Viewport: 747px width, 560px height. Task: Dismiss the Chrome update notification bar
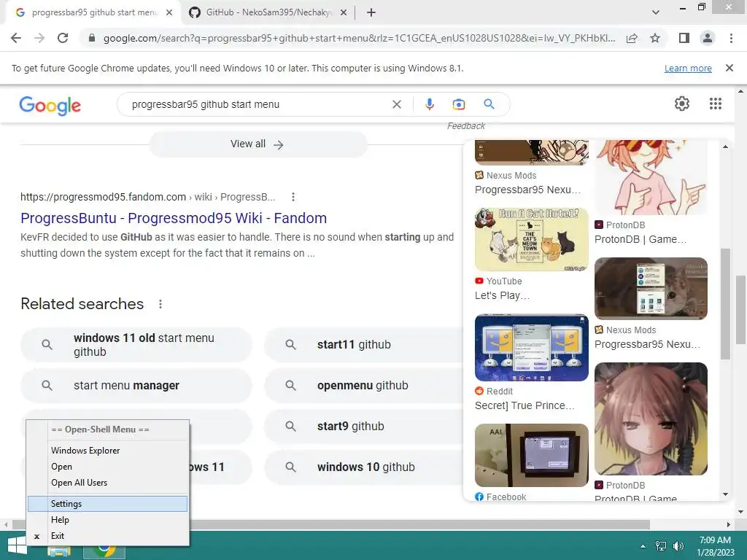pyautogui.click(x=729, y=68)
